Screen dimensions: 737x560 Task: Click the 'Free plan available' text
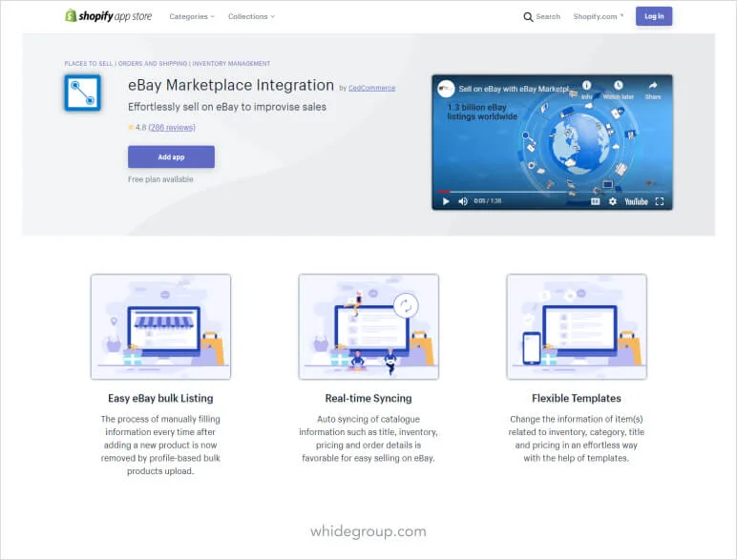[160, 179]
